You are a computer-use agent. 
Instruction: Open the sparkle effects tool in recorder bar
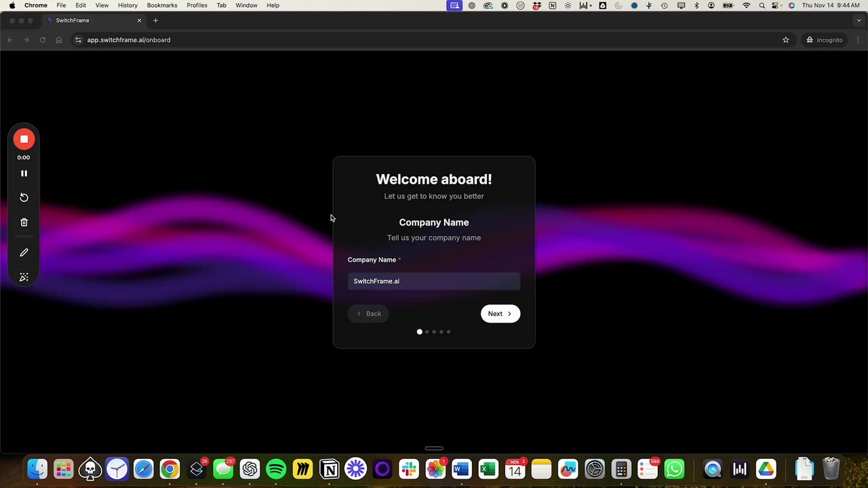click(x=24, y=277)
